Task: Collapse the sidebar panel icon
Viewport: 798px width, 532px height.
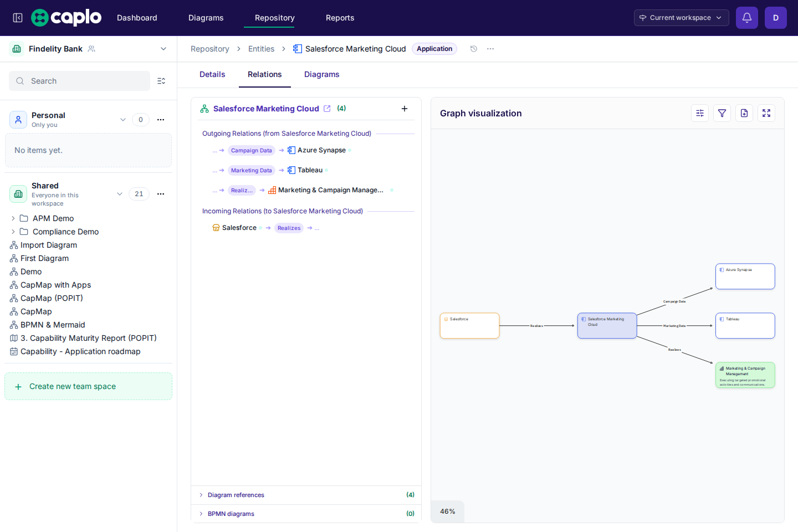Action: click(x=18, y=18)
